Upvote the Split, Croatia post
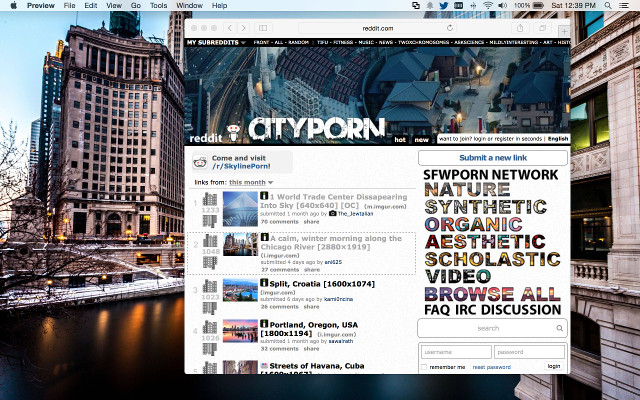Screen dimensions: 640x400 point(210,286)
